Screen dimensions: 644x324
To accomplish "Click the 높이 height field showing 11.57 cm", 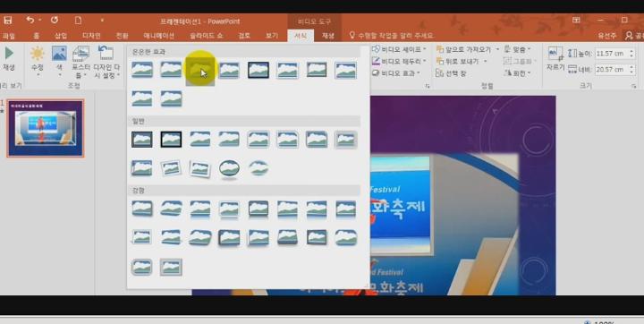I will [x=611, y=54].
